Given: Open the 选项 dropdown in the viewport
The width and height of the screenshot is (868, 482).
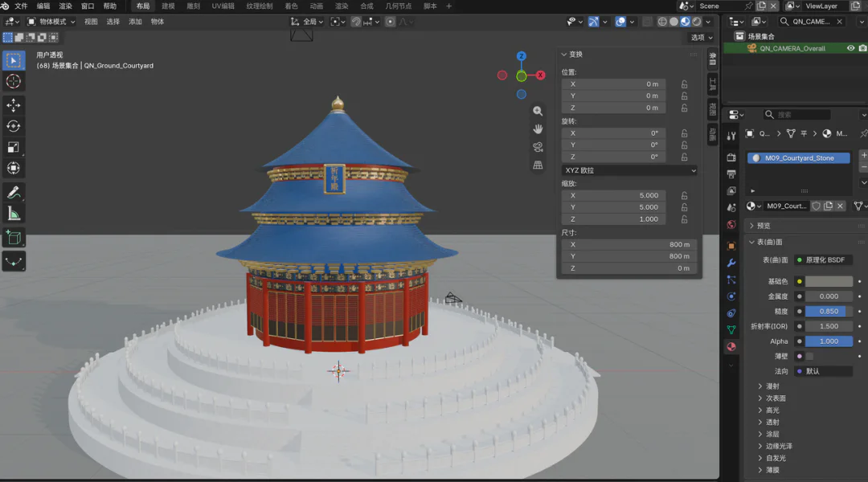Looking at the screenshot, I should click(702, 38).
